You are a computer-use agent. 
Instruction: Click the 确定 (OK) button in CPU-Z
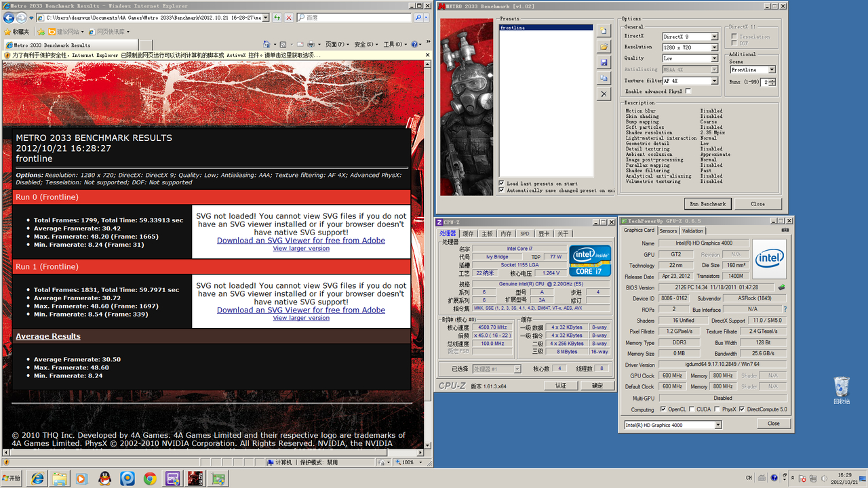[x=597, y=386]
